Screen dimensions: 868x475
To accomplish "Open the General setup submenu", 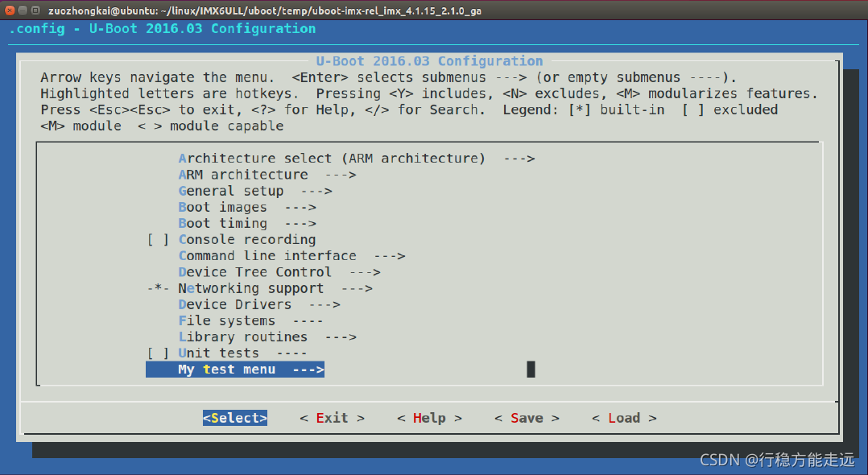I will click(234, 191).
